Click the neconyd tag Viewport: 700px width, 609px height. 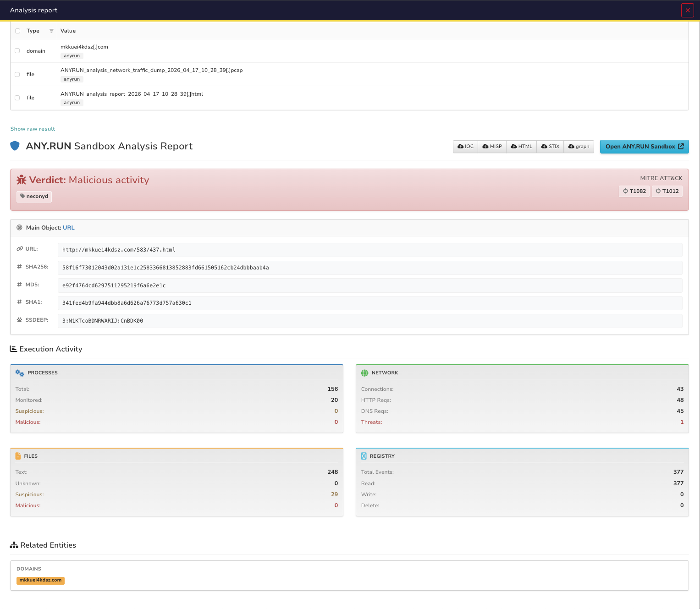(34, 197)
